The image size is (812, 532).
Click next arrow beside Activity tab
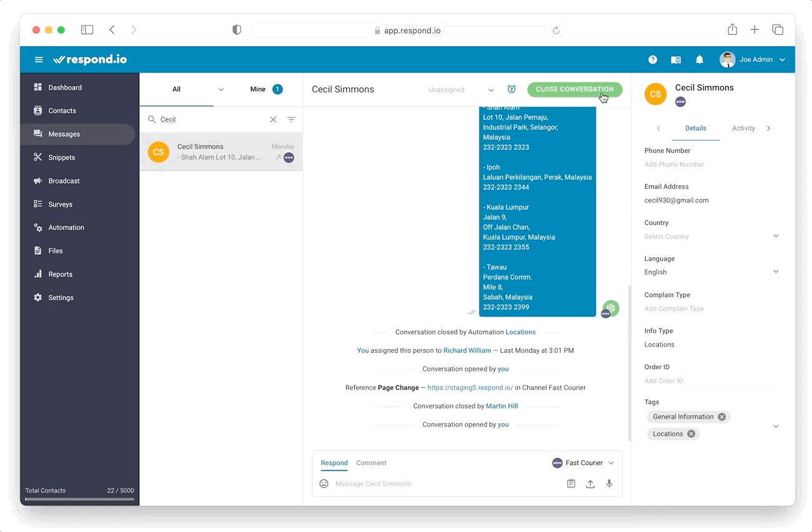point(768,129)
